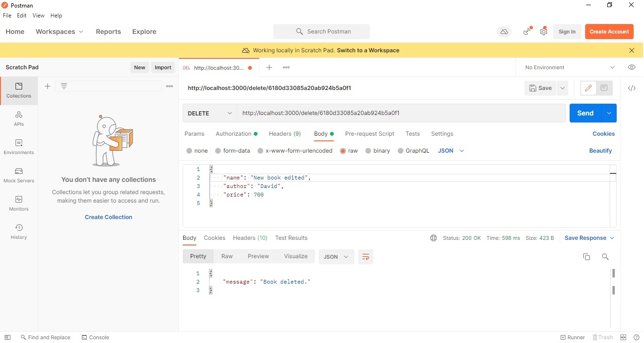Open the response Raw view tab

[x=227, y=256]
